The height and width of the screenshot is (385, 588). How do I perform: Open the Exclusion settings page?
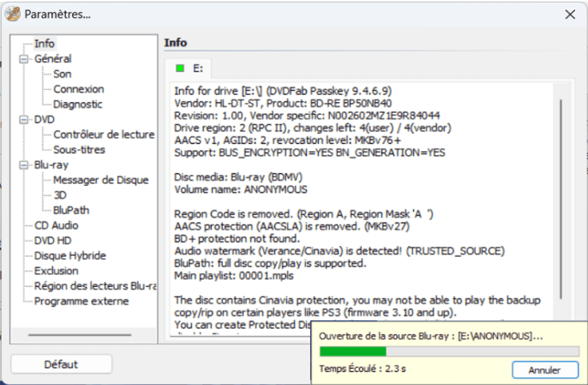coord(56,271)
